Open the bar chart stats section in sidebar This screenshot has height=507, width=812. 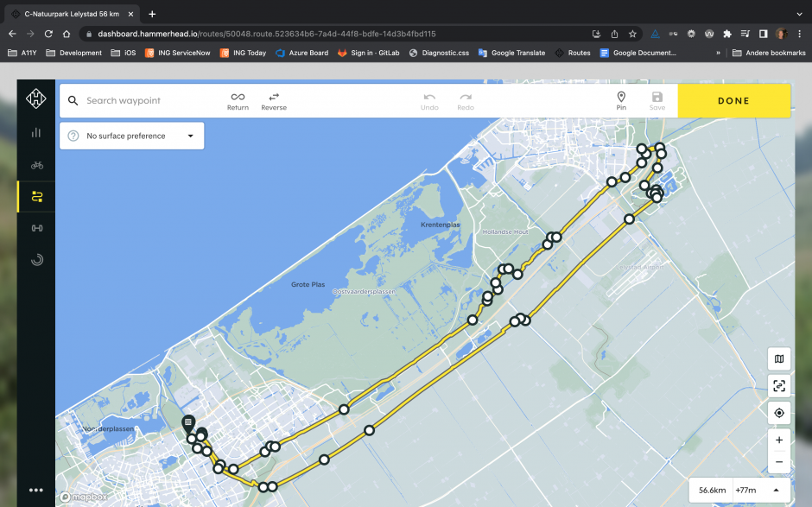[36, 132]
